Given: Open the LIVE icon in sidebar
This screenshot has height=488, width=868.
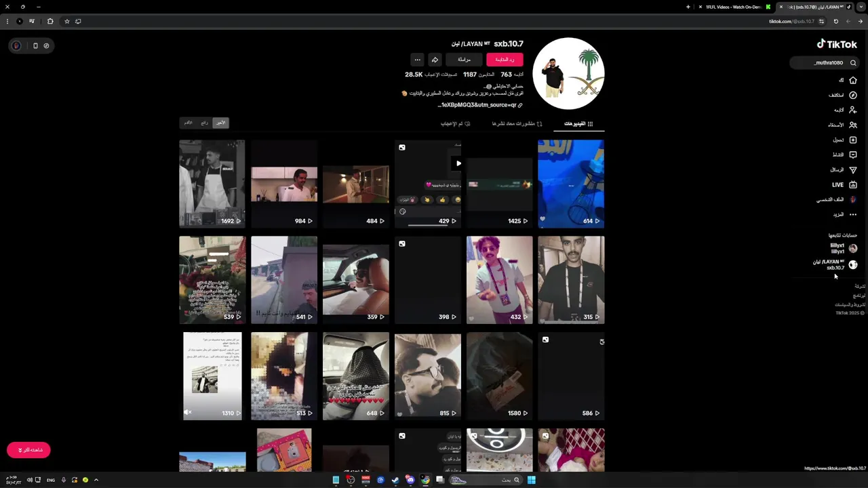Looking at the screenshot, I should 853,184.
